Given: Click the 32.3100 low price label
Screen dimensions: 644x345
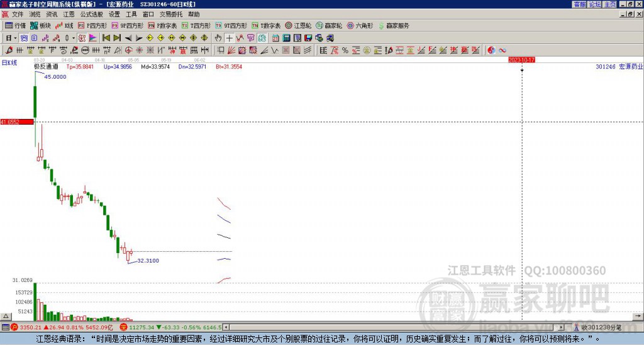Looking at the screenshot, I should pyautogui.click(x=148, y=261).
